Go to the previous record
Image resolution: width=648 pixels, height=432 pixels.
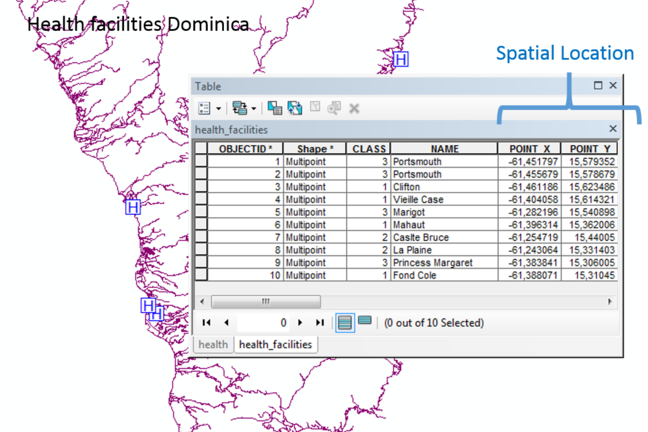226,323
